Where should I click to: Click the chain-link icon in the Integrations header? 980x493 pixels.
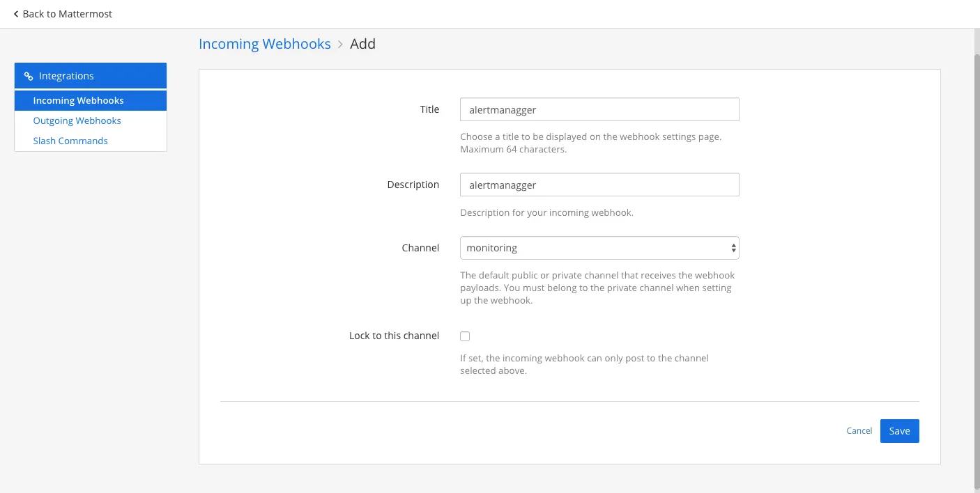(x=29, y=76)
